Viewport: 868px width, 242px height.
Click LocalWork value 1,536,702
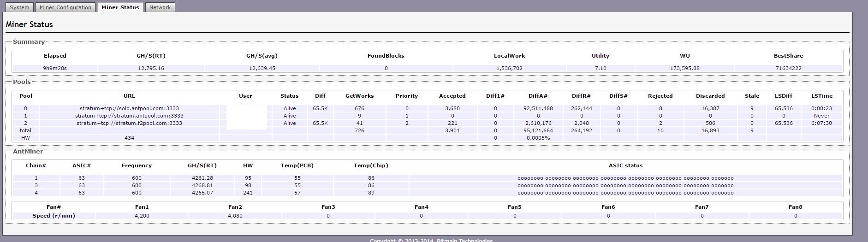tap(509, 68)
